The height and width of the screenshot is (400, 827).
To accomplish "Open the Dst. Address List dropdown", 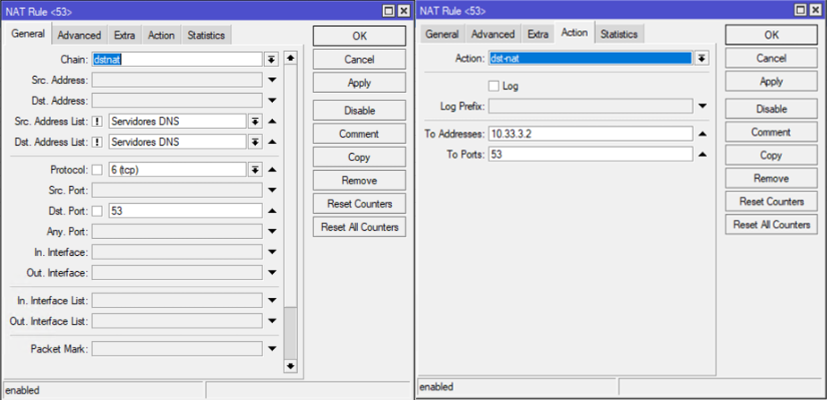I will point(255,142).
